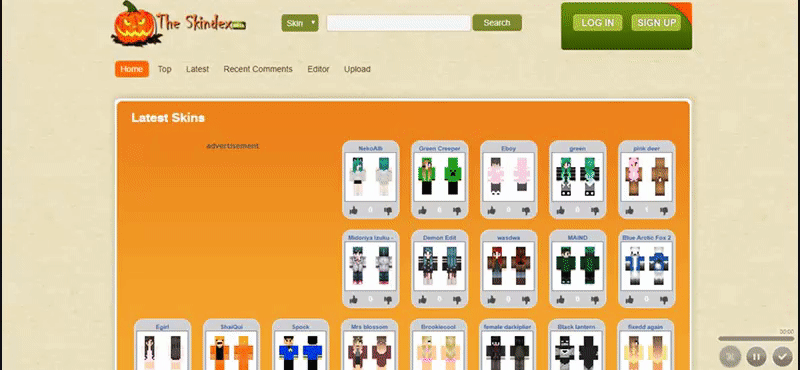Image resolution: width=800 pixels, height=370 pixels.
Task: Thumbs up the pink deer skin
Action: [x=630, y=210]
